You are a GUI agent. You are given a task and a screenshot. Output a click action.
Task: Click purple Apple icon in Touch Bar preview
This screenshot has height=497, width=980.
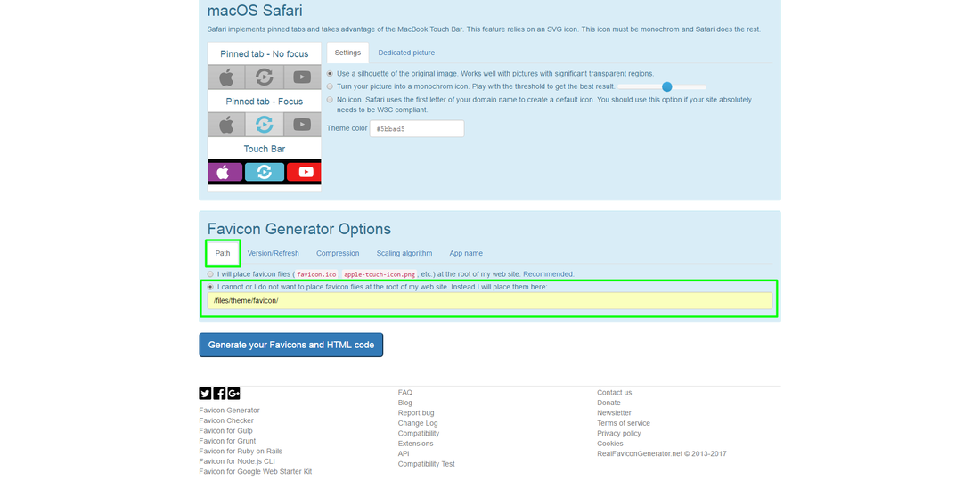[x=225, y=172]
